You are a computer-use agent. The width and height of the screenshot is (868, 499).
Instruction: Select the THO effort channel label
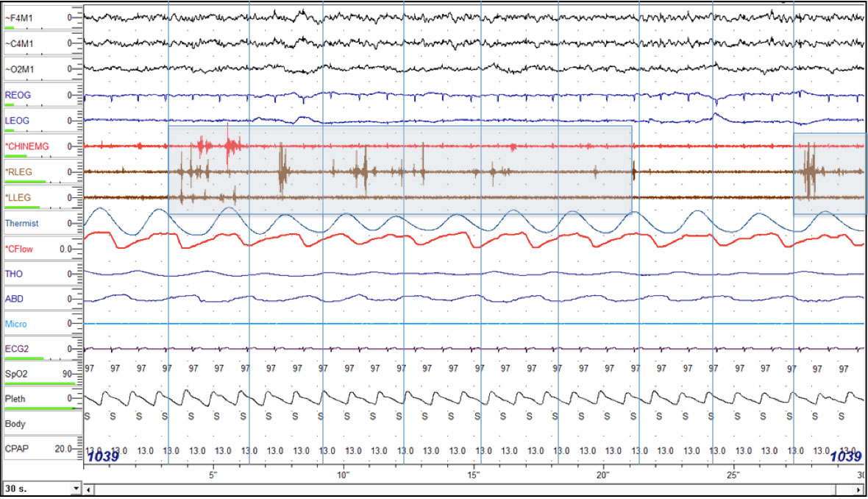click(14, 274)
